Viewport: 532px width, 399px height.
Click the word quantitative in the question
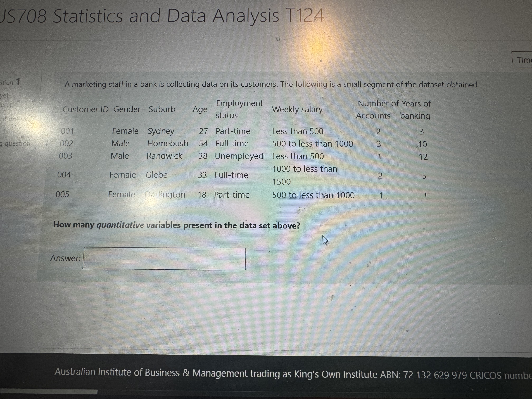pyautogui.click(x=120, y=225)
